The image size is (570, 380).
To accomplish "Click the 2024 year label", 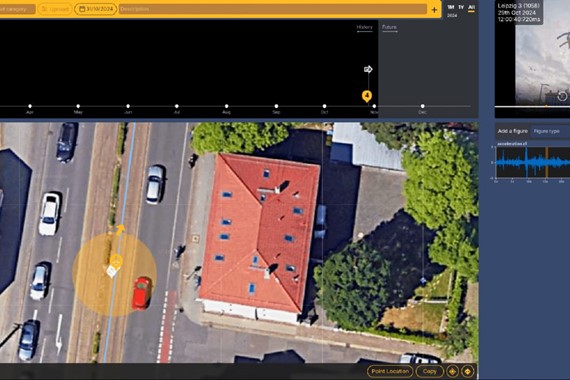I will [452, 16].
